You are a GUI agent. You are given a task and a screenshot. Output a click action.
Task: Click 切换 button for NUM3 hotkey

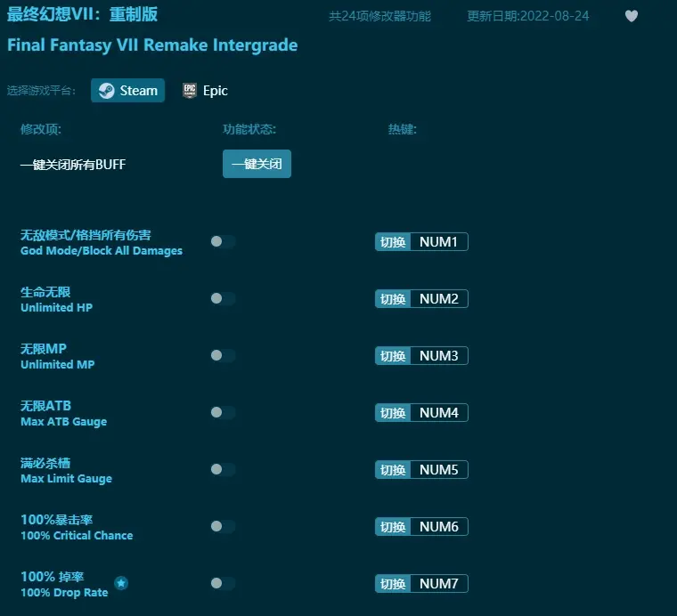393,355
